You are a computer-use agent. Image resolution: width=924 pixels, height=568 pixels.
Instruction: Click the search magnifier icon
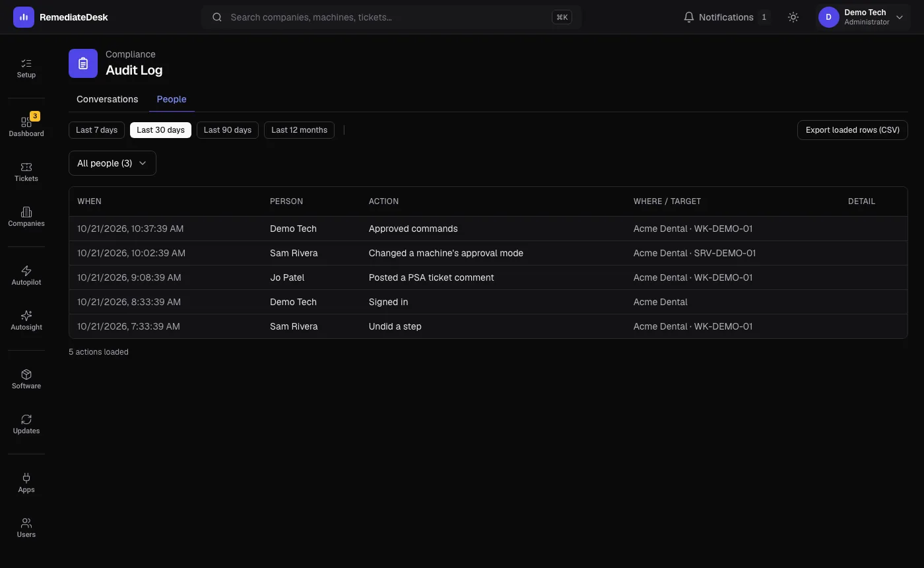click(216, 17)
